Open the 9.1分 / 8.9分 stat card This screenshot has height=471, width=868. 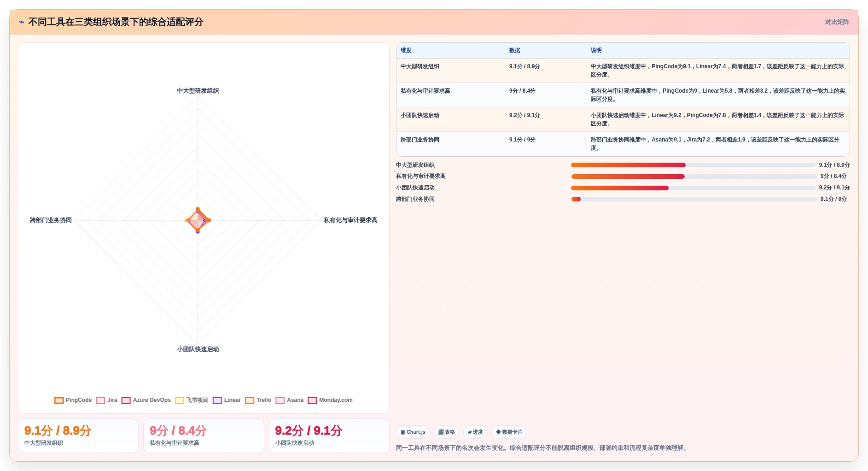pyautogui.click(x=78, y=436)
